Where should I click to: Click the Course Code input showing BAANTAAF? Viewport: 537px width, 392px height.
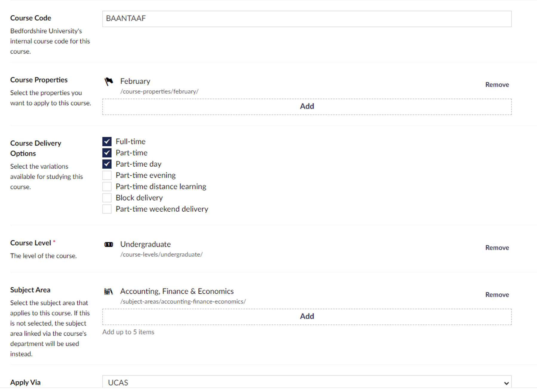coord(307,19)
